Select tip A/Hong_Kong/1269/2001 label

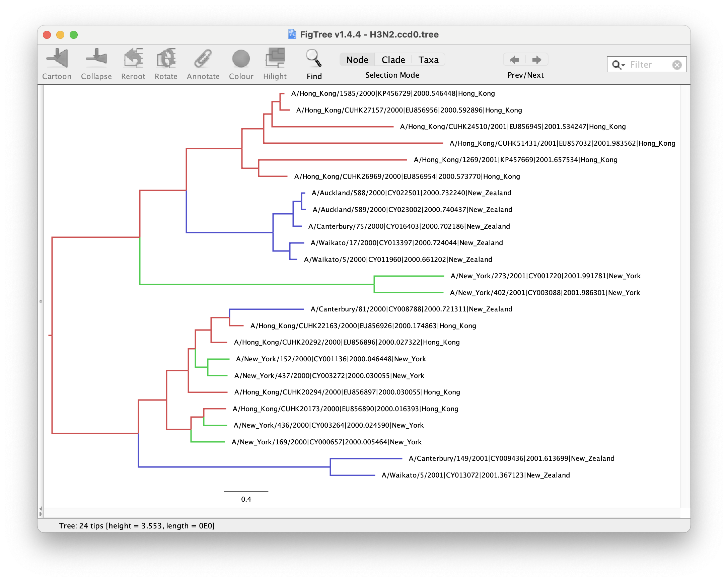[x=515, y=160]
